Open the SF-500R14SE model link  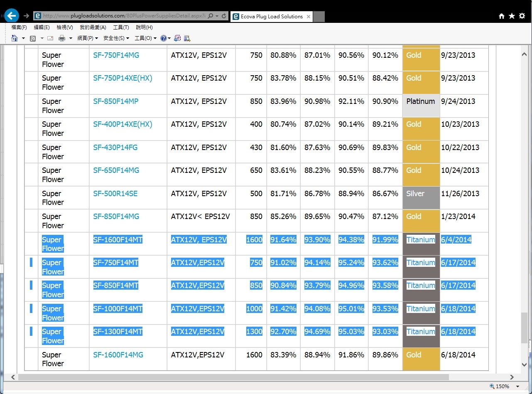pyautogui.click(x=115, y=194)
